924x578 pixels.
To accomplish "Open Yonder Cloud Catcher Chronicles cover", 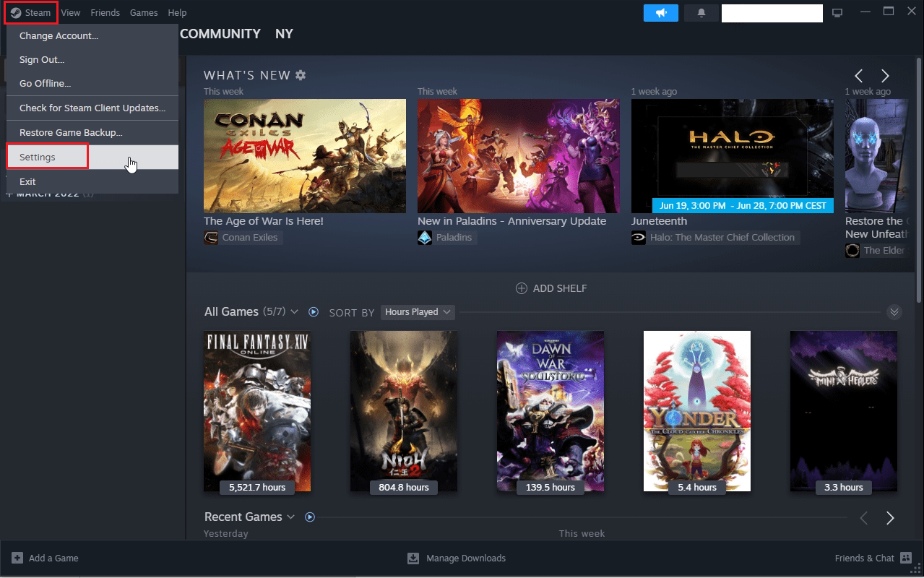I will point(697,411).
